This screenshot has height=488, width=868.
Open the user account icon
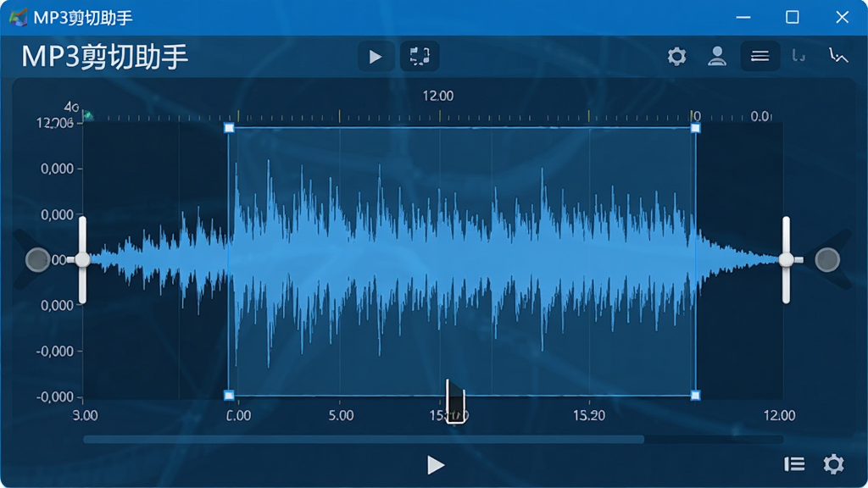717,57
